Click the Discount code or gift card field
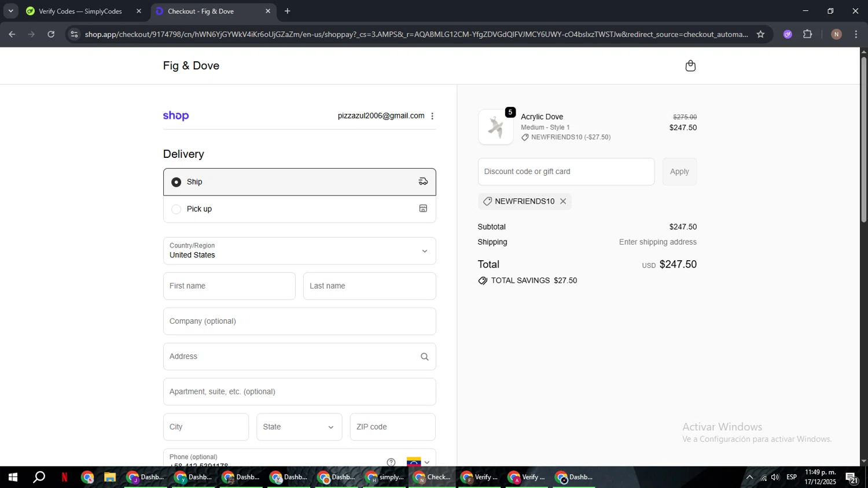The width and height of the screenshot is (868, 488). point(566,172)
